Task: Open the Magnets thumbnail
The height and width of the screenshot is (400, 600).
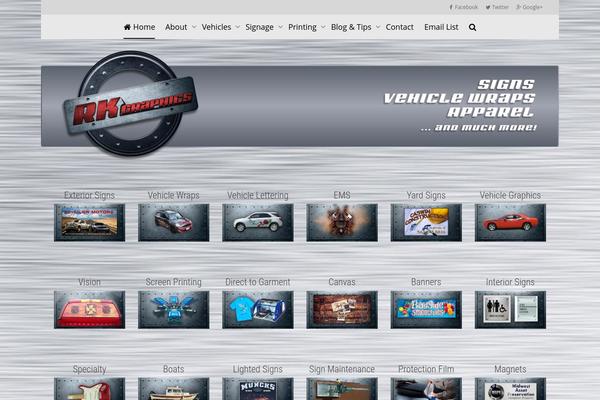Action: tap(510, 389)
